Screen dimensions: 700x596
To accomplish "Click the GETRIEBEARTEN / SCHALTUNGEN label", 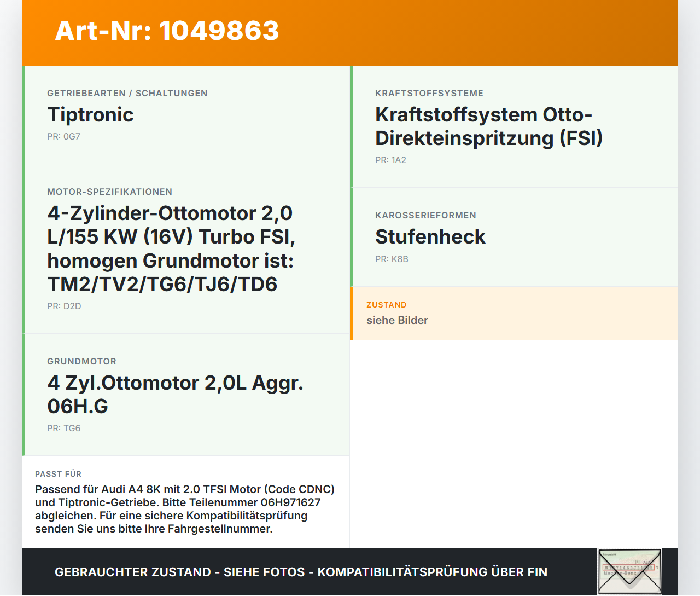I will [x=127, y=93].
